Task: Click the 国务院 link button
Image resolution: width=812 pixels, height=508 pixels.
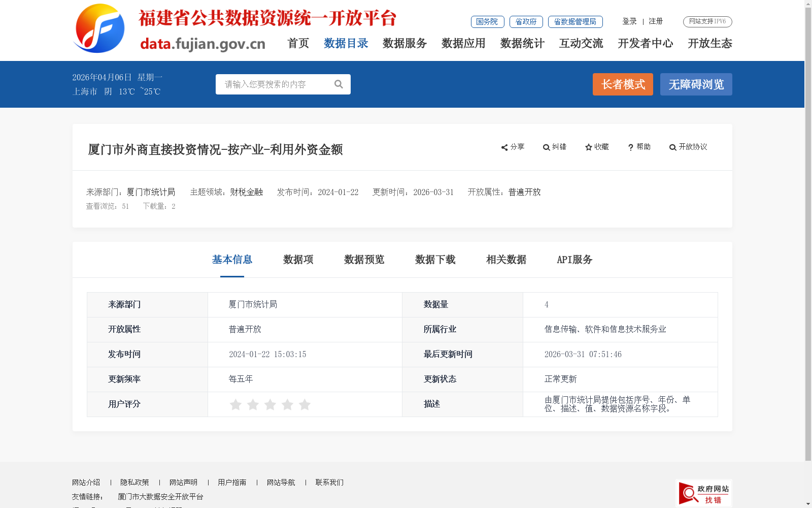Action: (487, 22)
